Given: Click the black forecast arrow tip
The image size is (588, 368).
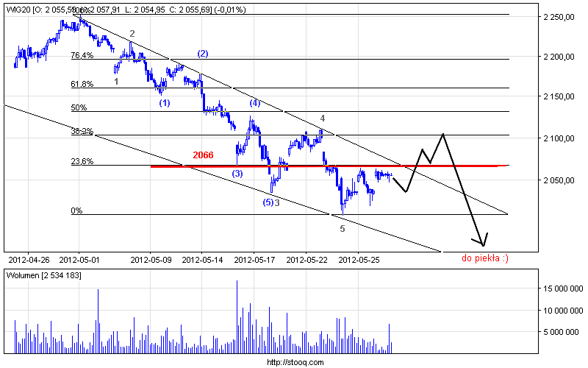Looking at the screenshot, I should pyautogui.click(x=484, y=246).
